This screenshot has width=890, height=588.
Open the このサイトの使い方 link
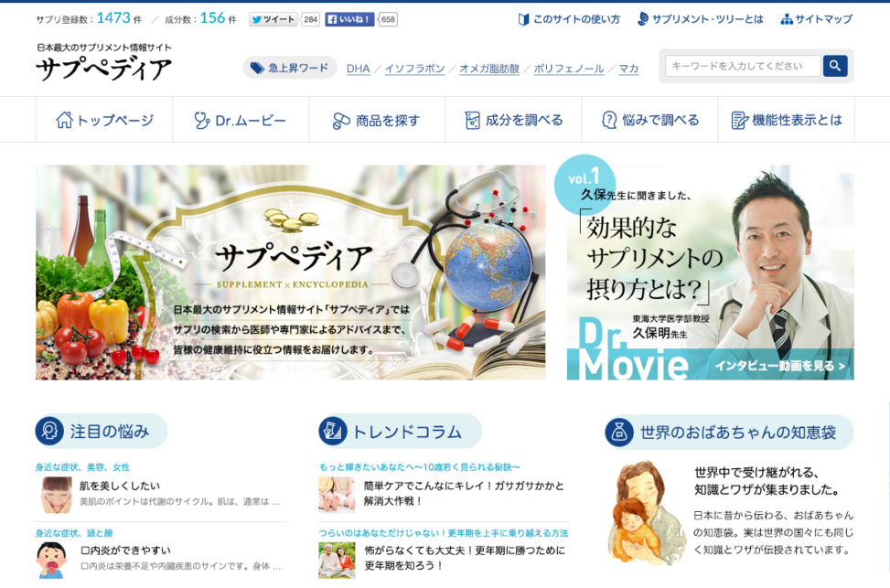(x=569, y=19)
